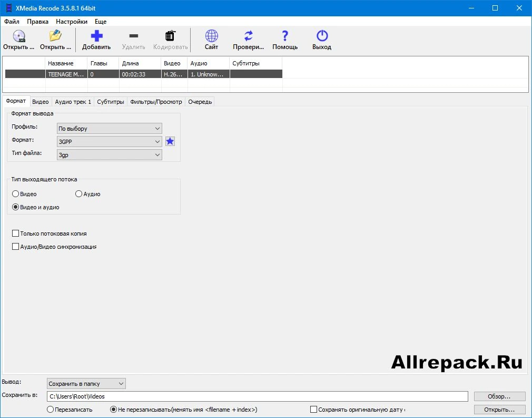The width and height of the screenshot is (532, 418).
Task: Open the Еще menu
Action: click(101, 22)
